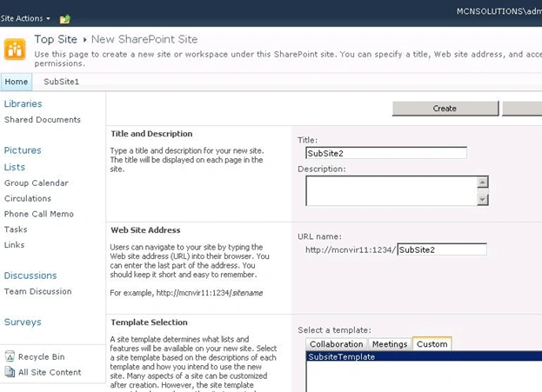This screenshot has height=392, width=542.
Task: Click the Navigate Up folder icon
Action: pos(65,19)
